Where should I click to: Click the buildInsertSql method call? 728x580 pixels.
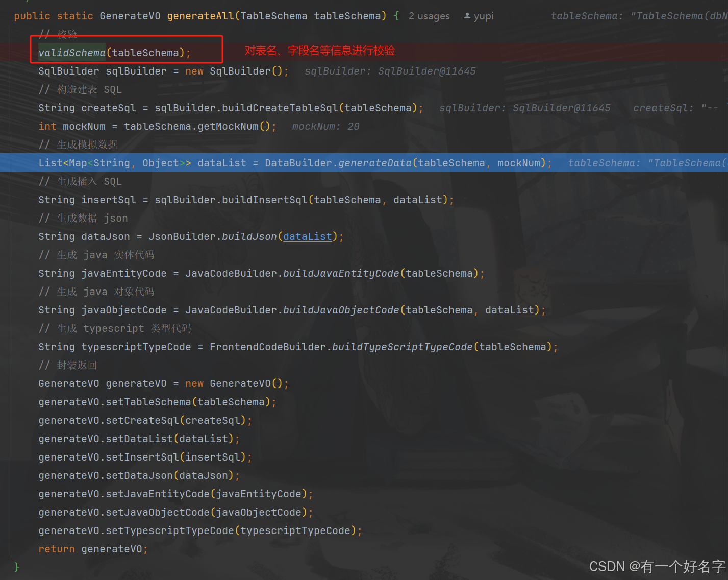pos(265,200)
